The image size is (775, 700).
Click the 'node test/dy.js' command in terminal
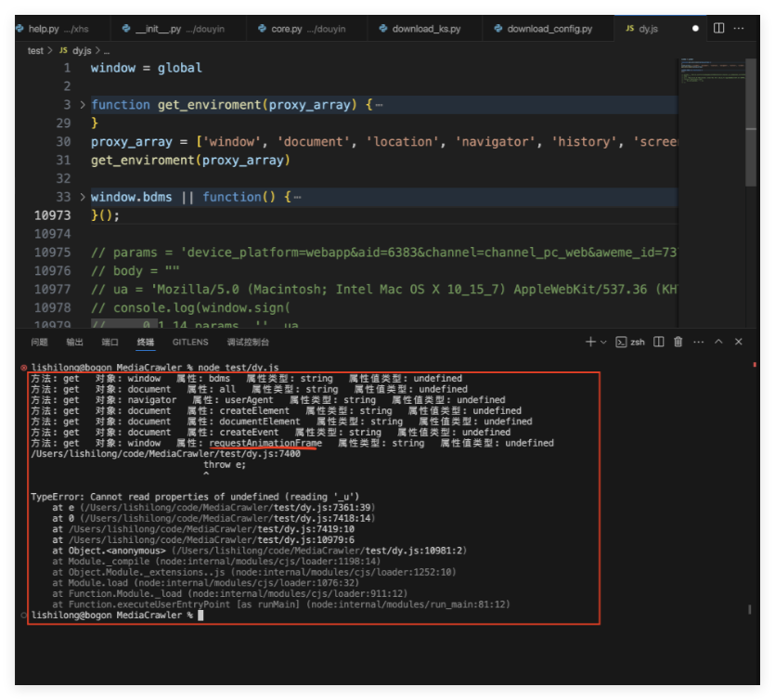coord(239,368)
